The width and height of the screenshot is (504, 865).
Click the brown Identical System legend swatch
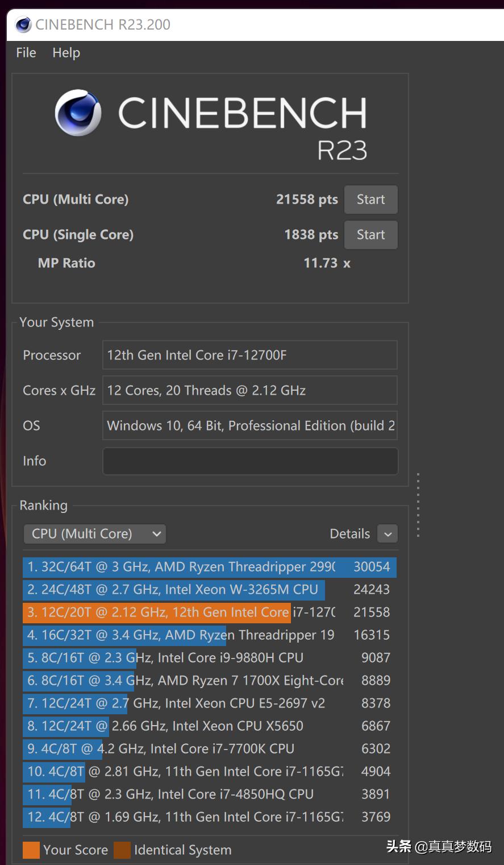[x=122, y=850]
